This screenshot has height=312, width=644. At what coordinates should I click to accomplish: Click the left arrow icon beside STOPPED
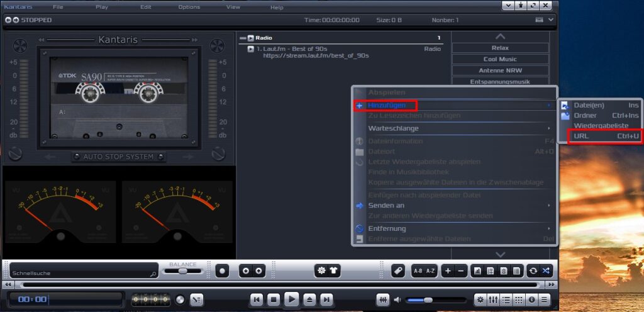tap(8, 19)
